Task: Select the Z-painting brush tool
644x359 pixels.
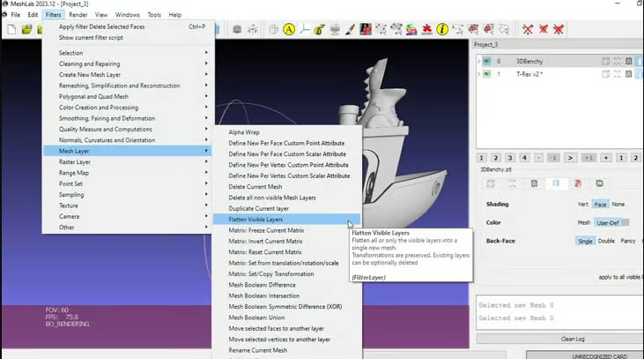Action: coord(350,29)
